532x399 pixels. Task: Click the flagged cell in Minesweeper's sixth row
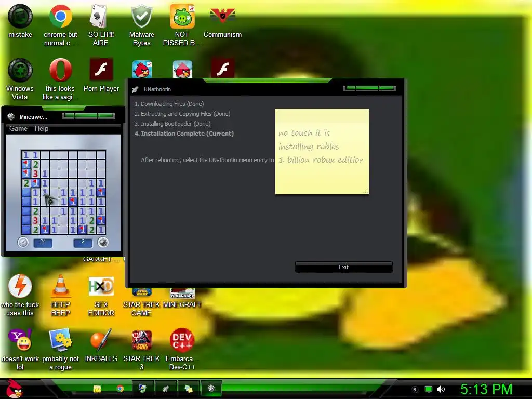click(x=73, y=202)
